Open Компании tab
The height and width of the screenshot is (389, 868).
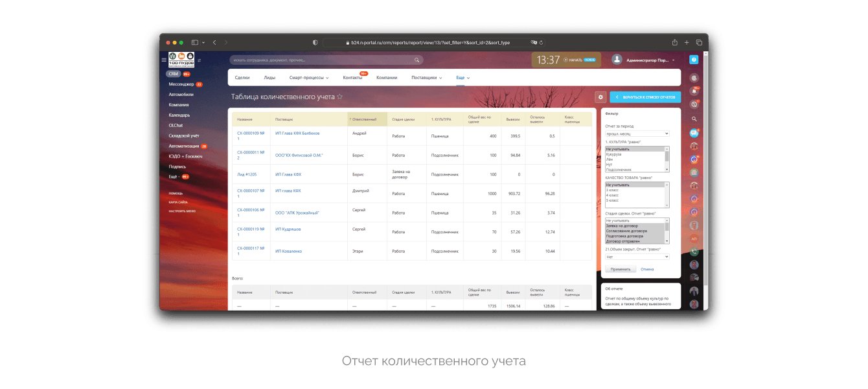tap(387, 77)
